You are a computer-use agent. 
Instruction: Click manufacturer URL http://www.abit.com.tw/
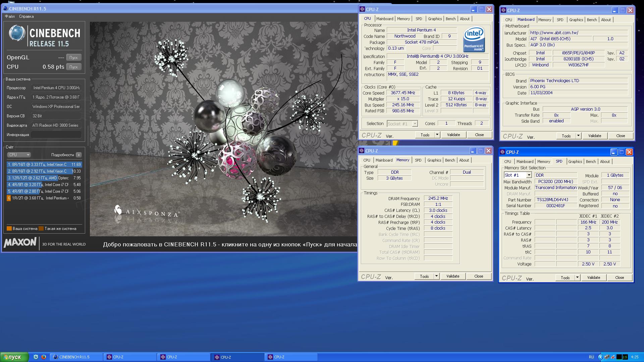pos(578,33)
